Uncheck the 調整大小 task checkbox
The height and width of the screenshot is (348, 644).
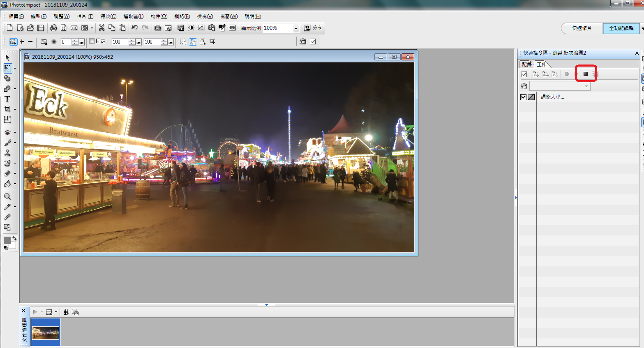(x=523, y=97)
